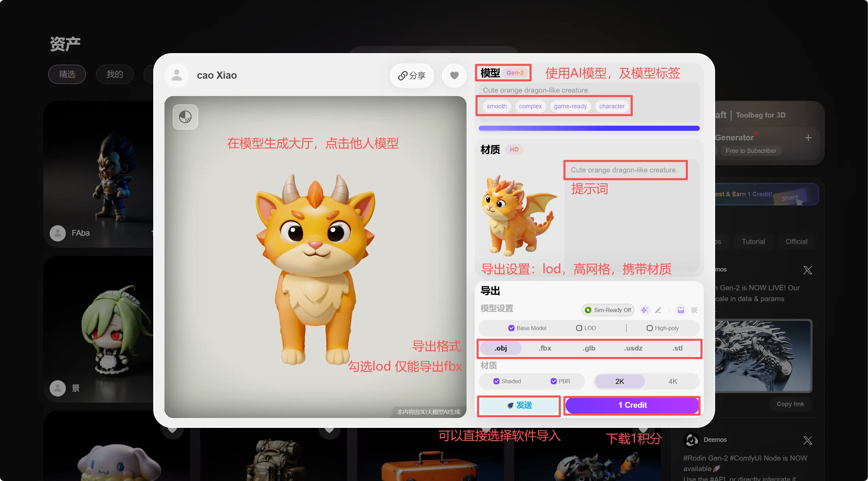Choose the .glb export format
Screen dimensions: 868x481
pyautogui.click(x=589, y=348)
